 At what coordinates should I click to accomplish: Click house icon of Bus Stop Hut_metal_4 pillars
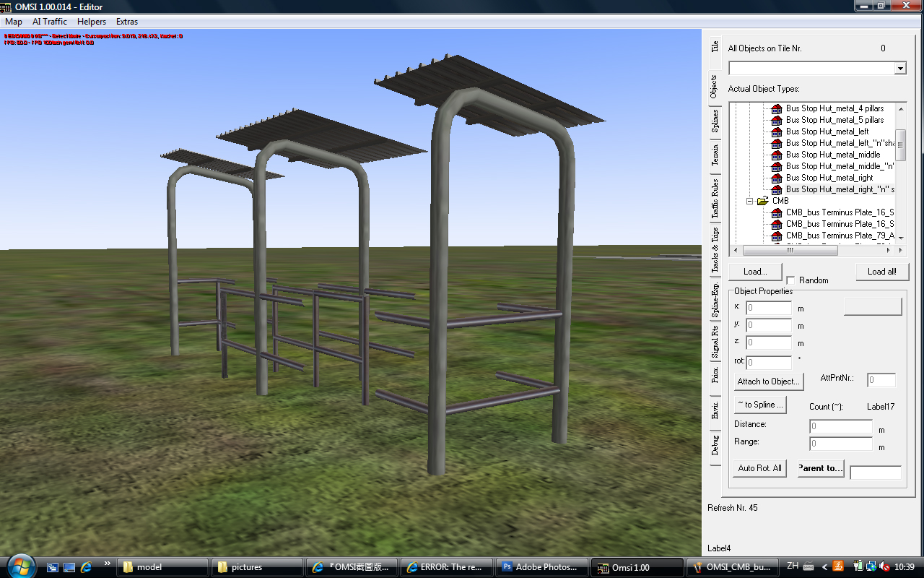777,108
